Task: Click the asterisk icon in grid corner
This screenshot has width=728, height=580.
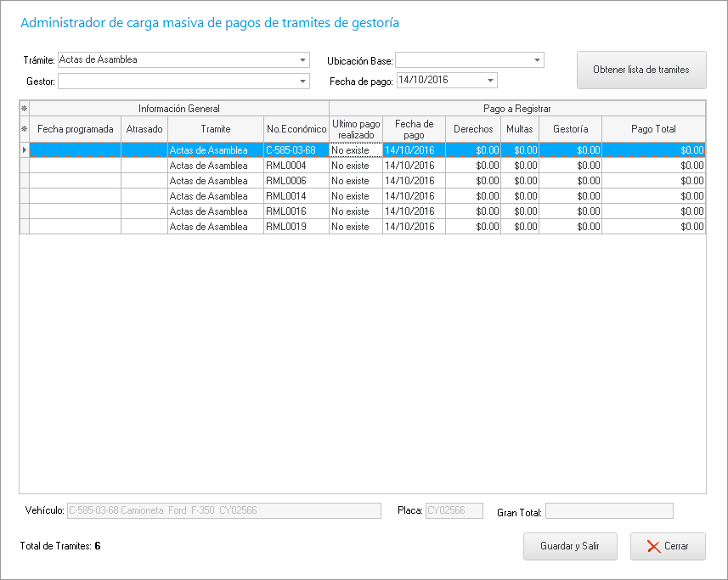Action: [x=24, y=108]
